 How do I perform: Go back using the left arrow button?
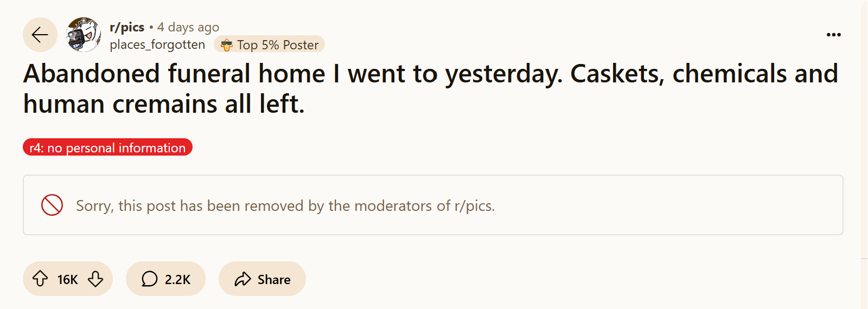[x=40, y=35]
